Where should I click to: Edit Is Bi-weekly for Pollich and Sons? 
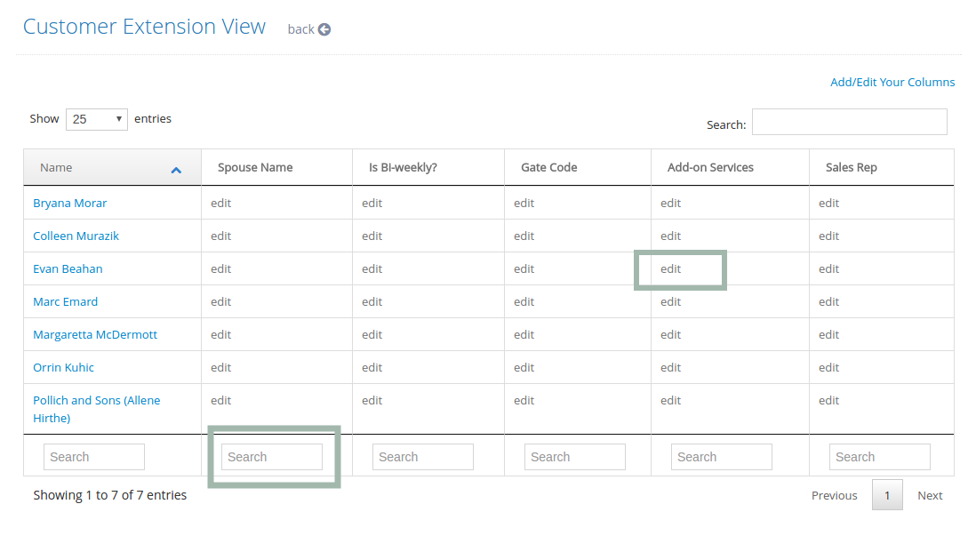[x=372, y=401]
